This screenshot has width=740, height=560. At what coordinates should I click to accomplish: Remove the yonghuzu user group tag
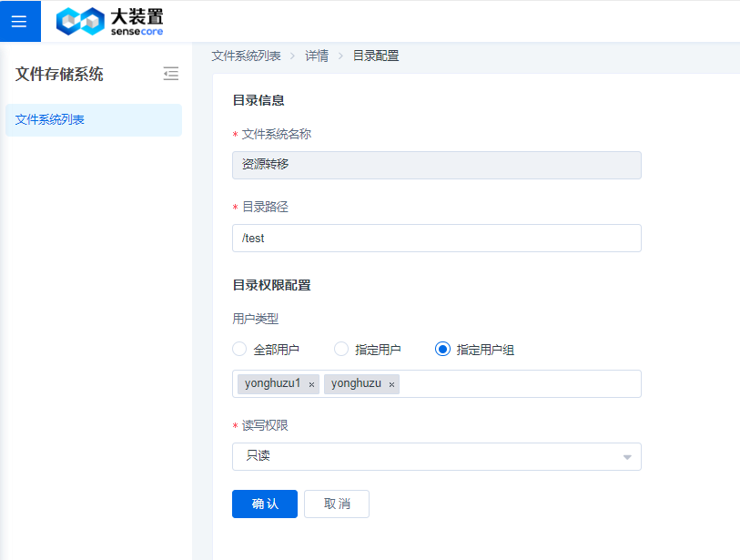pos(391,385)
